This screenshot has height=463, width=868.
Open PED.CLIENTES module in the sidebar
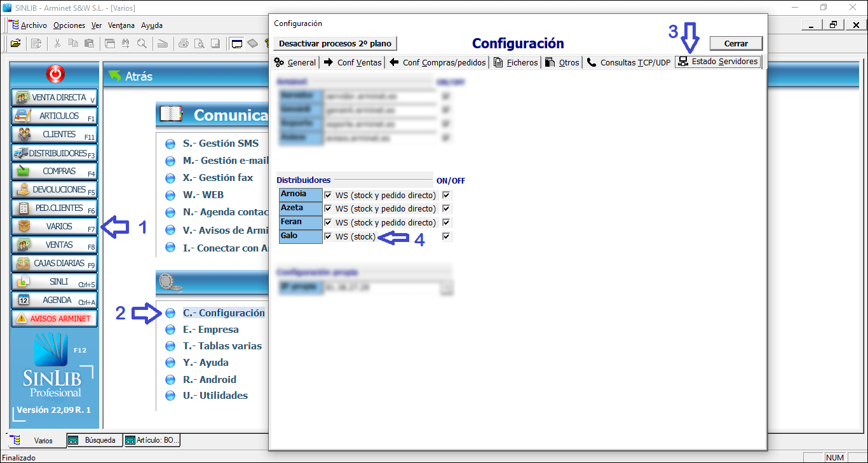tap(55, 208)
